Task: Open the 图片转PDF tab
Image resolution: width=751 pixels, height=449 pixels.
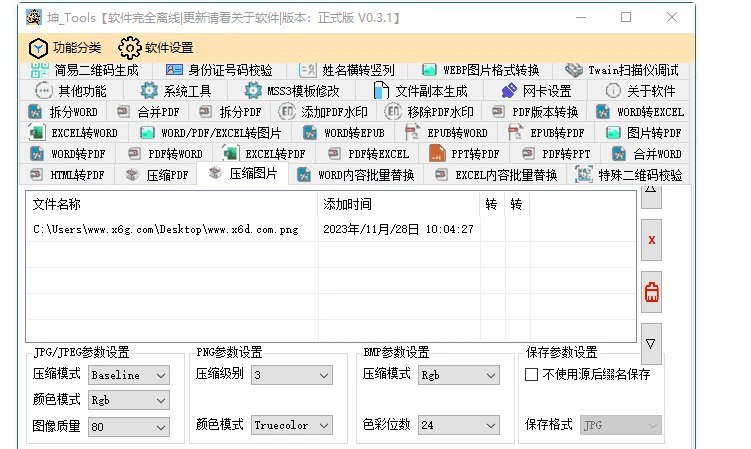Action: [x=643, y=133]
